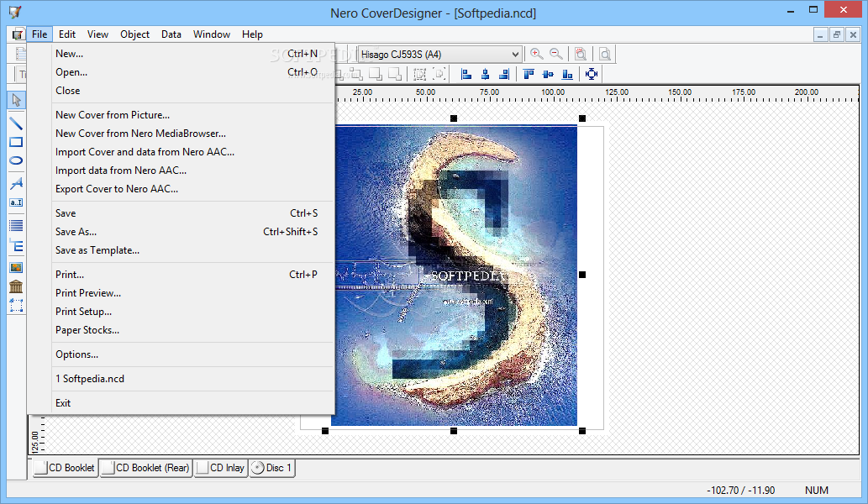Image resolution: width=868 pixels, height=504 pixels.
Task: Open the Data menu
Action: coord(171,34)
